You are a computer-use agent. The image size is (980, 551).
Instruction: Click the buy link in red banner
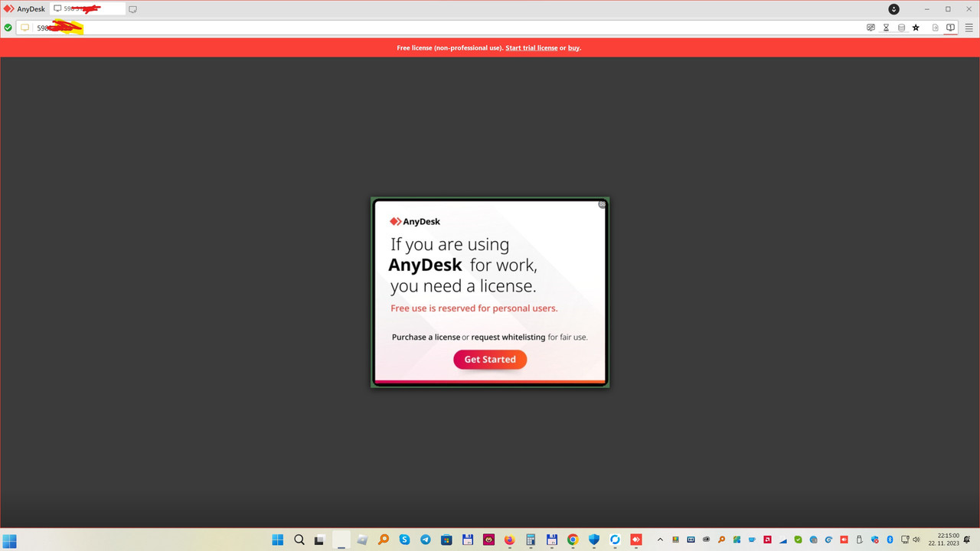click(x=573, y=47)
